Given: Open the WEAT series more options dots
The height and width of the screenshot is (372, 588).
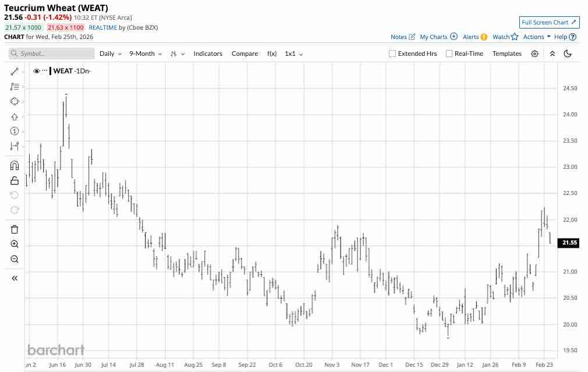Looking at the screenshot, I should point(45,70).
